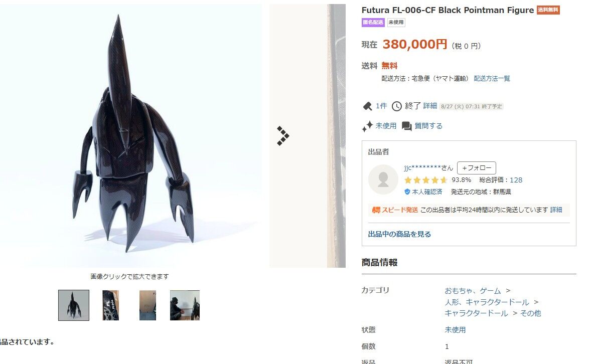Click the seller avatar icon
The width and height of the screenshot is (591, 364).
383,179
